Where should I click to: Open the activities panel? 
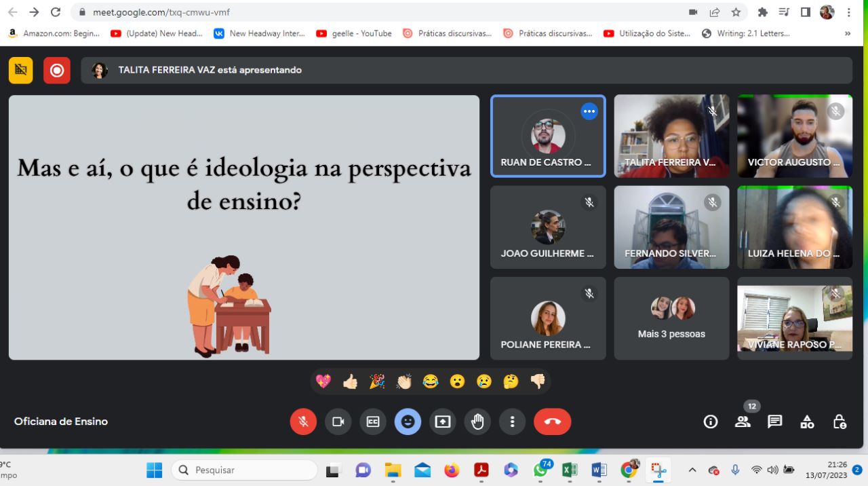(x=807, y=422)
